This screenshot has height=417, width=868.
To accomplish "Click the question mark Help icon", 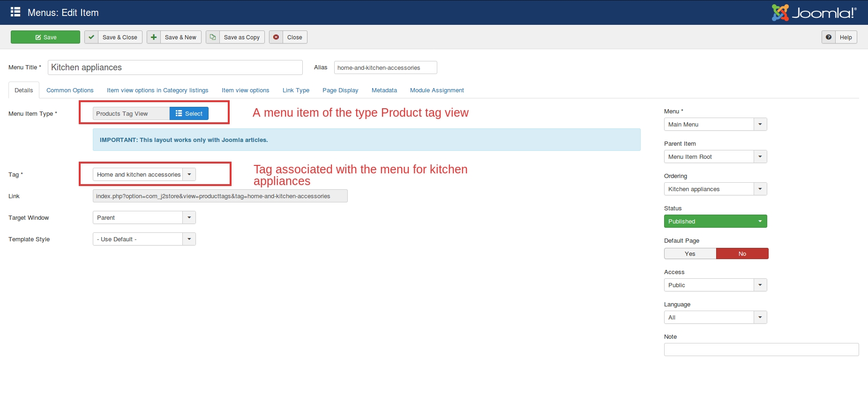I will tap(829, 37).
